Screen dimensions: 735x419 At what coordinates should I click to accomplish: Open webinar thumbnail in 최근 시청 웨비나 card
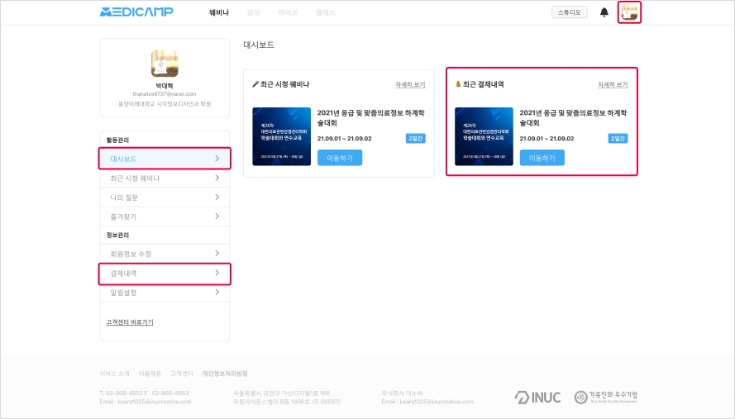[x=281, y=136]
